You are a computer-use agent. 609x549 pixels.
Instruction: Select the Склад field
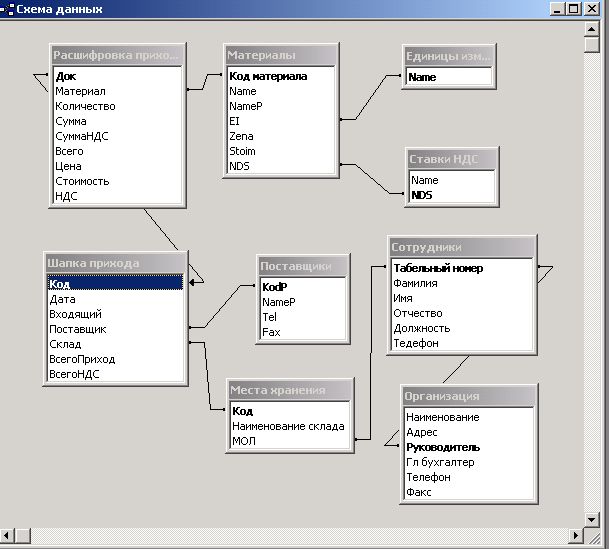115,344
